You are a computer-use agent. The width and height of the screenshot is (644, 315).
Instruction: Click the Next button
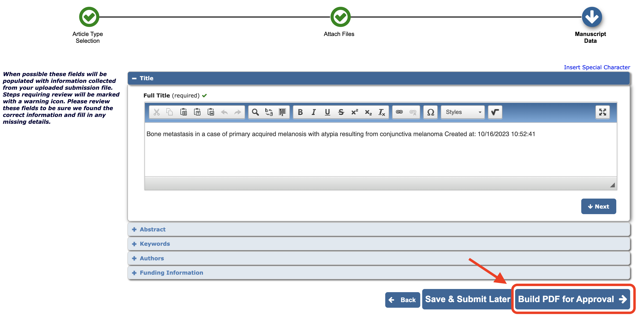[x=599, y=207]
